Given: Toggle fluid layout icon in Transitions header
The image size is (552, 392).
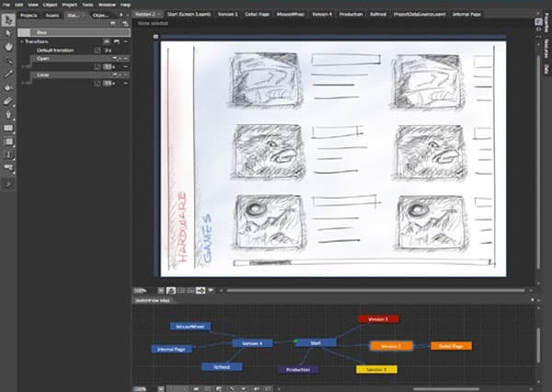Looking at the screenshot, I should coord(107,41).
